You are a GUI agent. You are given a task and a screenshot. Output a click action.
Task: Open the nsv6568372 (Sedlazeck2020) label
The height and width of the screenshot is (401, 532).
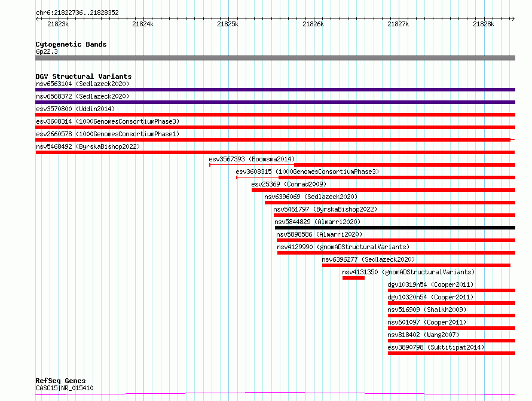click(x=82, y=96)
